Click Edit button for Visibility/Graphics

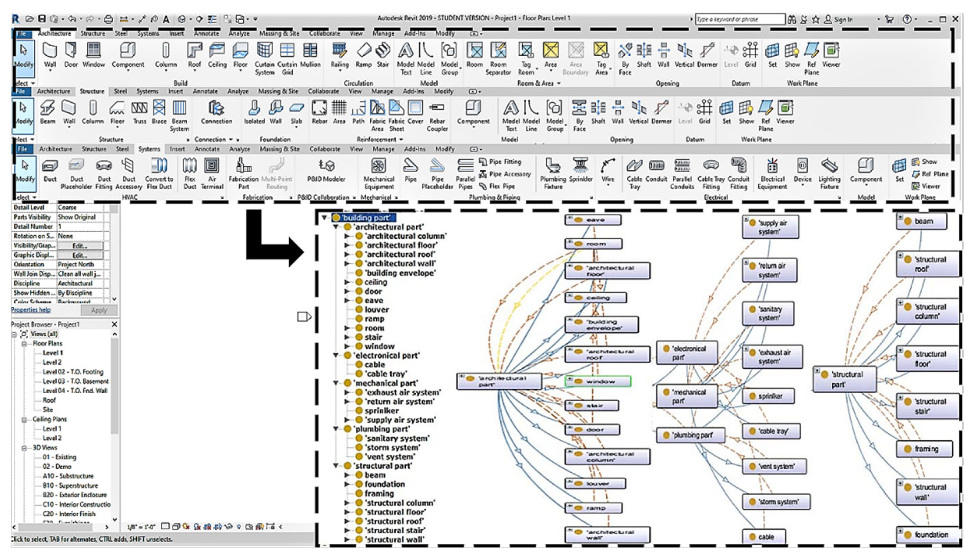(80, 246)
